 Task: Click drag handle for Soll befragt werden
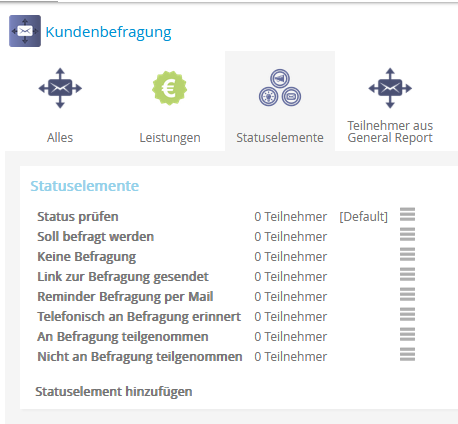pyautogui.click(x=407, y=234)
